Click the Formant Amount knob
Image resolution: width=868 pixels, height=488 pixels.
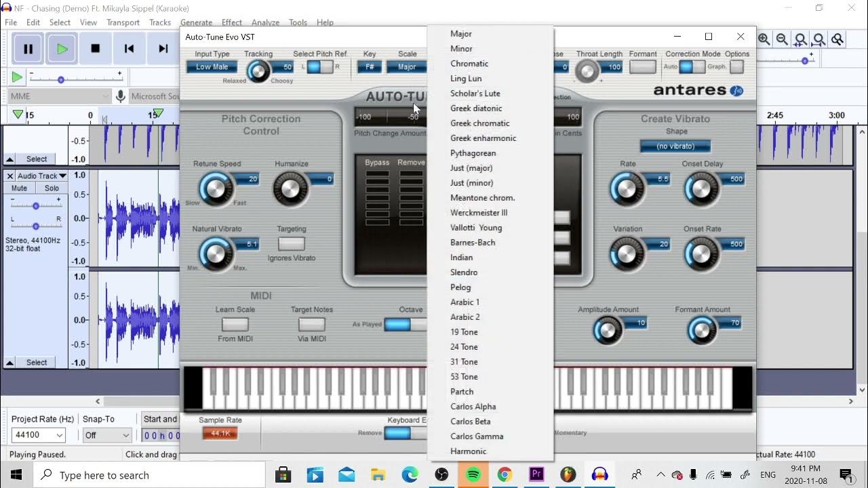click(701, 331)
